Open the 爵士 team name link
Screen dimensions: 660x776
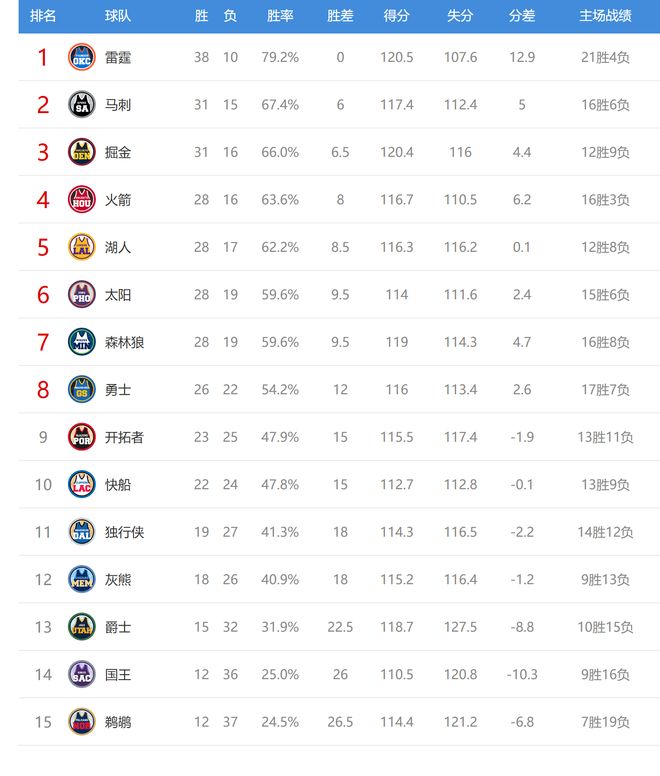coord(118,627)
